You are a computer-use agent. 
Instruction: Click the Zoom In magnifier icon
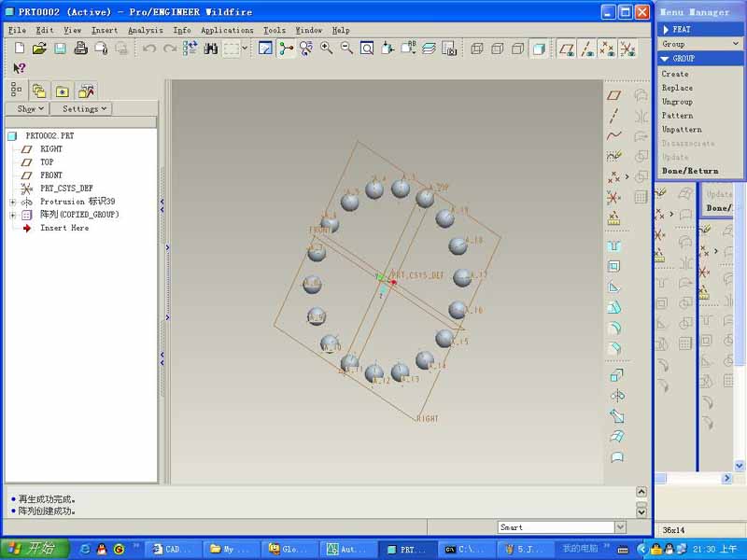point(327,49)
